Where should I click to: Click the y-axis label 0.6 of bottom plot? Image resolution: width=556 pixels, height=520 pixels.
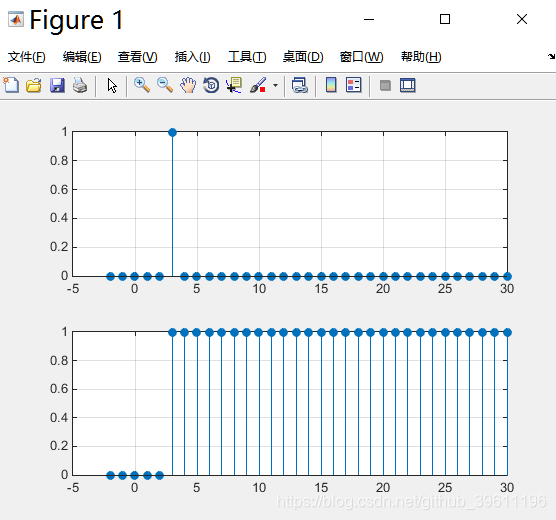(59, 389)
